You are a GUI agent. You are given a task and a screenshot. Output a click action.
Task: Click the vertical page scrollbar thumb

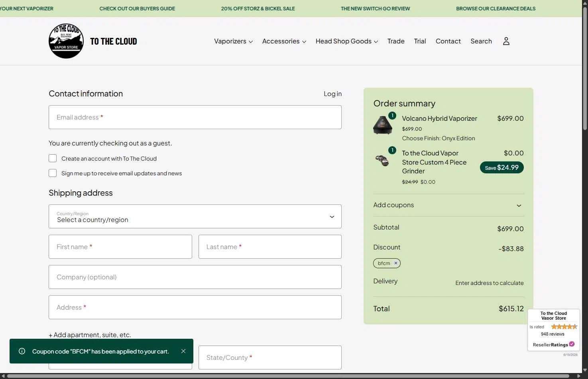click(585, 68)
